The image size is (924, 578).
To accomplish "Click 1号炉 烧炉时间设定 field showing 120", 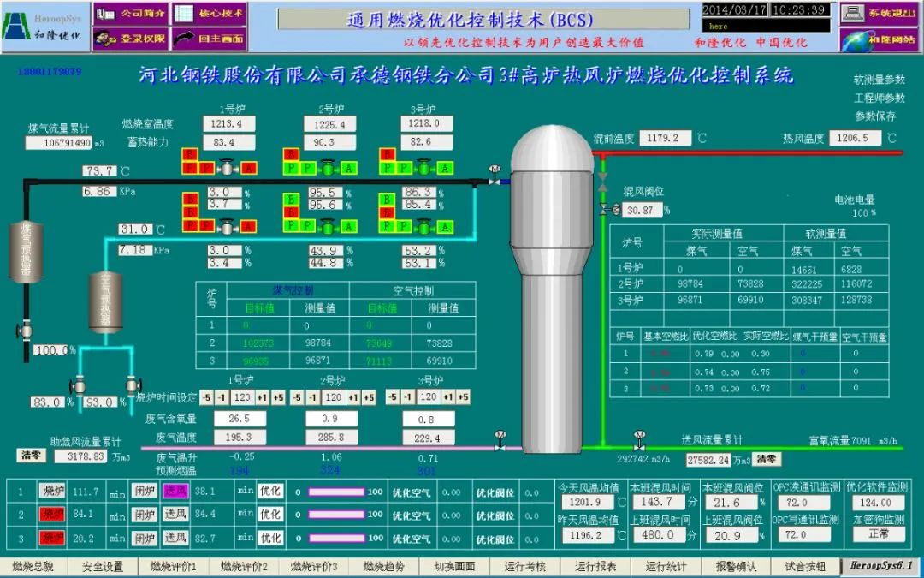I will click(242, 397).
